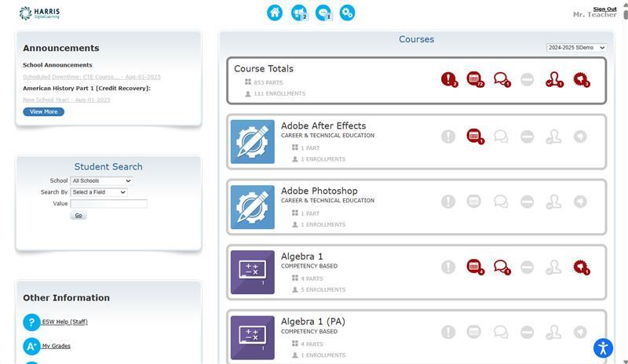The height and width of the screenshot is (364, 628).
Task: Click the Value search input field
Action: point(108,204)
